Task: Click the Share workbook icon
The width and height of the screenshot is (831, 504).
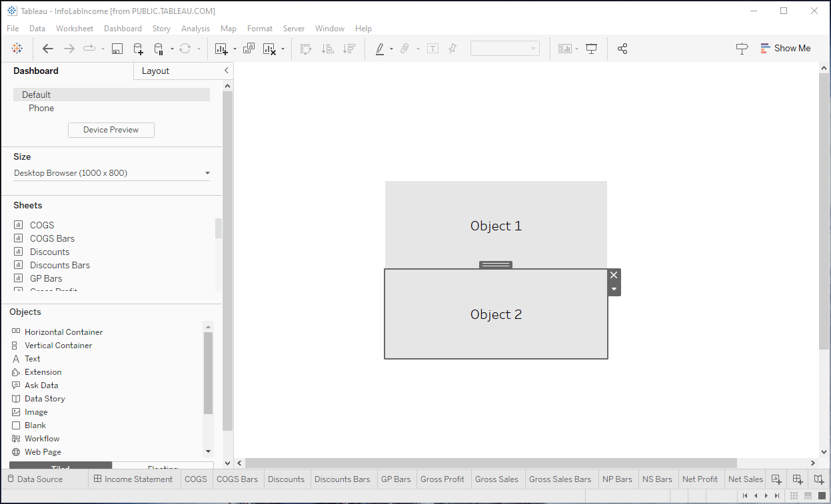Action: (622, 49)
